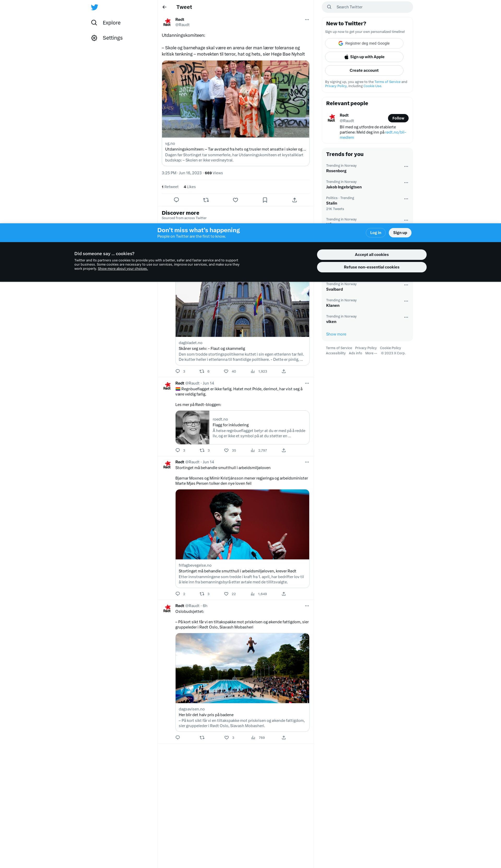The image size is (501, 868).
Task: View analytics showing 769 views
Action: 258,738
